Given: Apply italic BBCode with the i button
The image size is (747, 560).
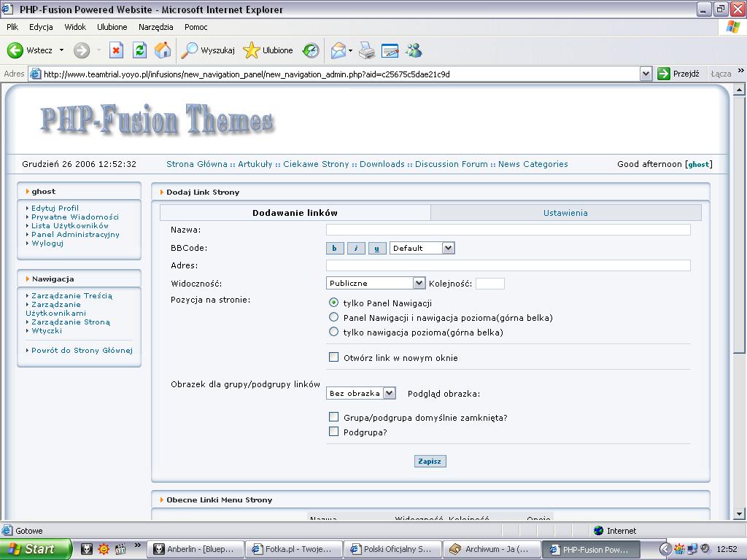Looking at the screenshot, I should (356, 248).
